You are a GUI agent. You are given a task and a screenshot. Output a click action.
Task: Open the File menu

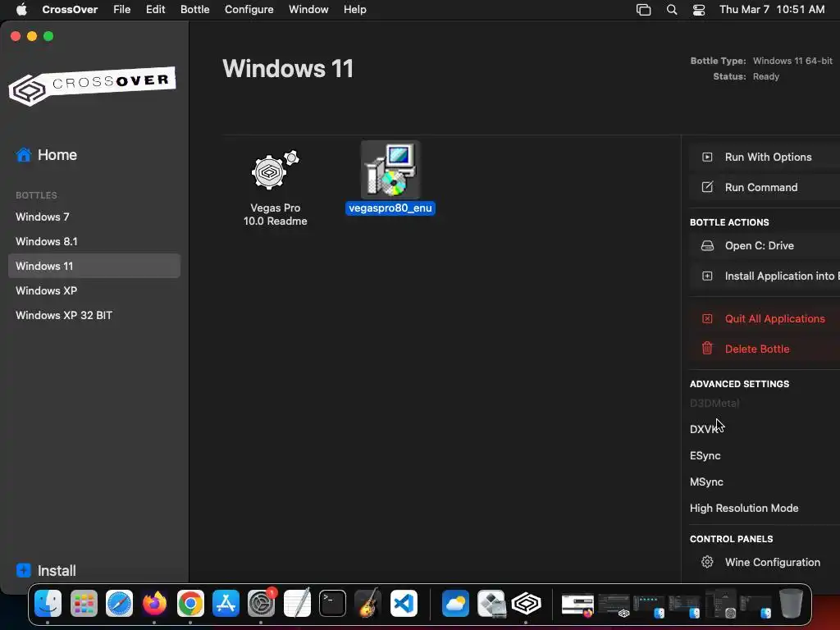[x=121, y=10]
